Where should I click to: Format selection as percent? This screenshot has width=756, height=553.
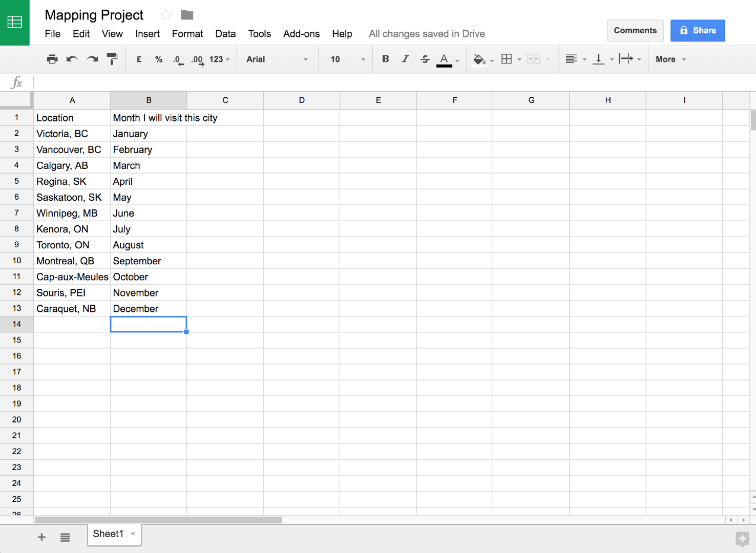pos(158,59)
